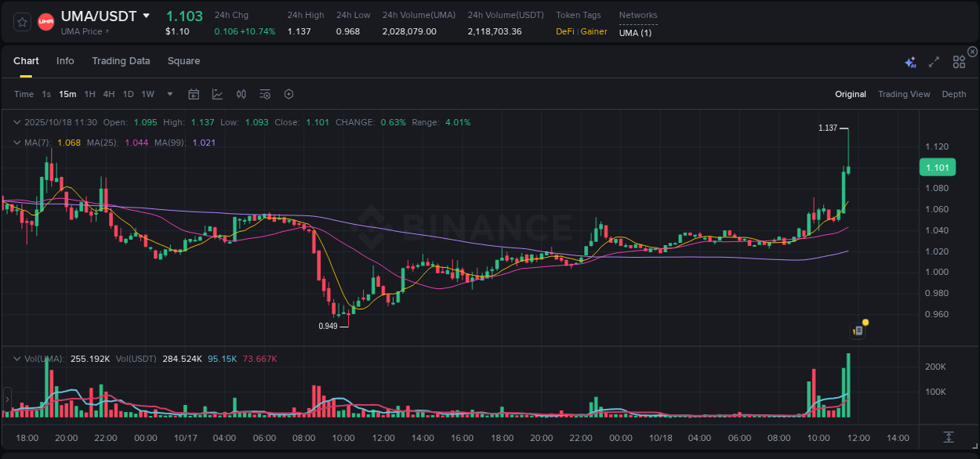Expand the chart to fullscreen

point(933,62)
